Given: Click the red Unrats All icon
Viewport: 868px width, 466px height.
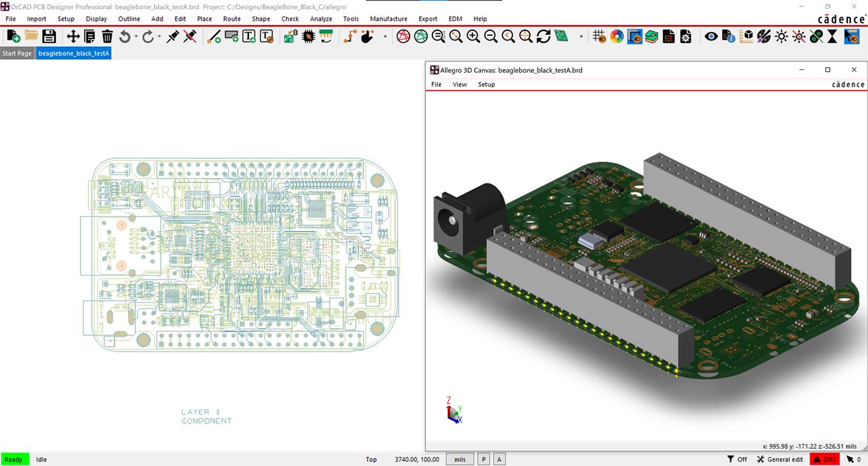Looking at the screenshot, I should 403,36.
